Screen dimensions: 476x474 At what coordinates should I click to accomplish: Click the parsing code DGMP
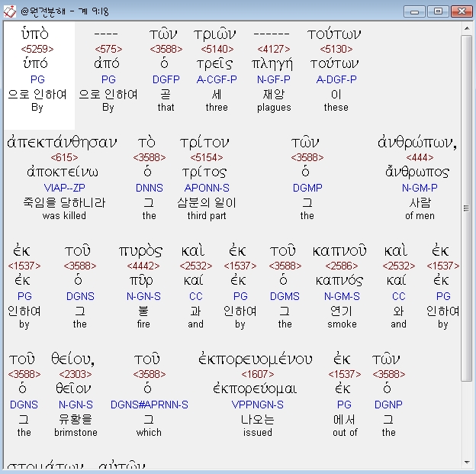tap(307, 188)
